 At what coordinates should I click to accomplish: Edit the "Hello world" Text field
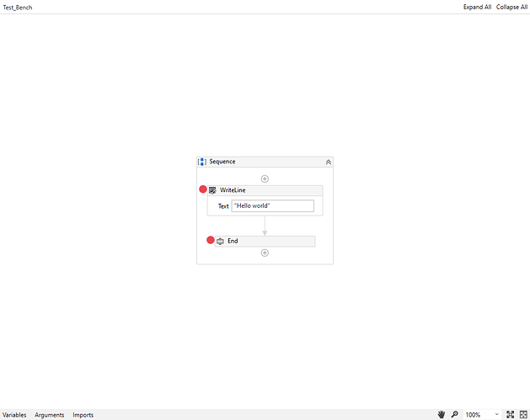click(x=272, y=206)
